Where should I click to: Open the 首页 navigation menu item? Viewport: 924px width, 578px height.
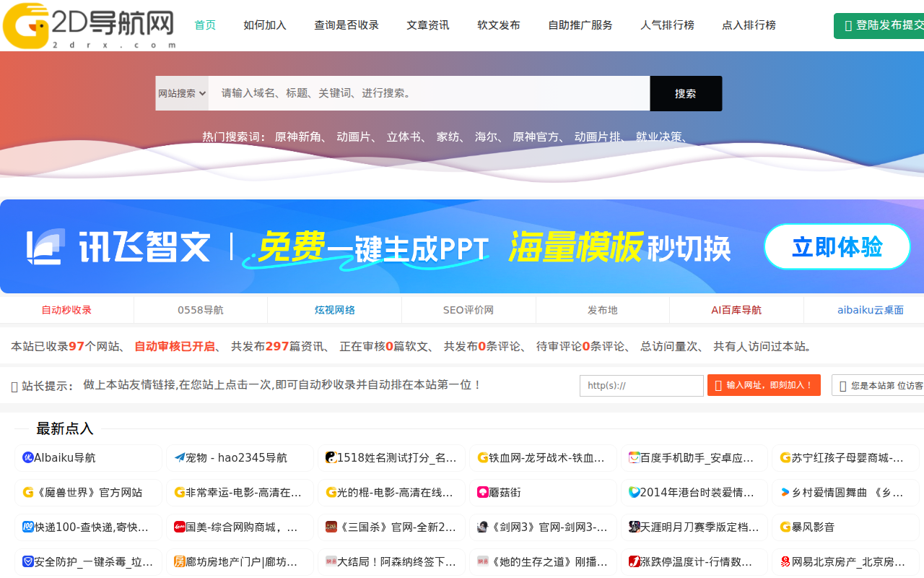tap(204, 24)
